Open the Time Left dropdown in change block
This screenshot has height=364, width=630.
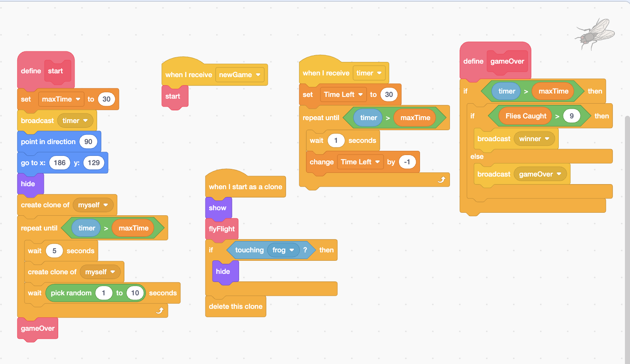[x=360, y=162]
